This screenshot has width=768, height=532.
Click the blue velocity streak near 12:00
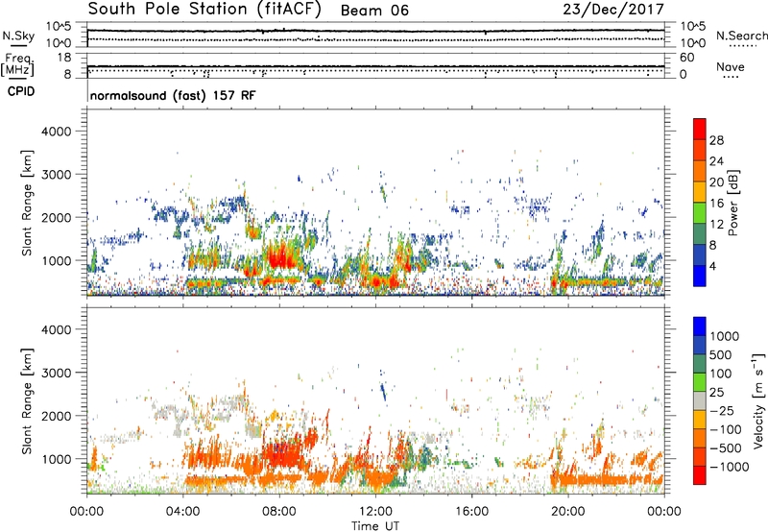[x=383, y=392]
